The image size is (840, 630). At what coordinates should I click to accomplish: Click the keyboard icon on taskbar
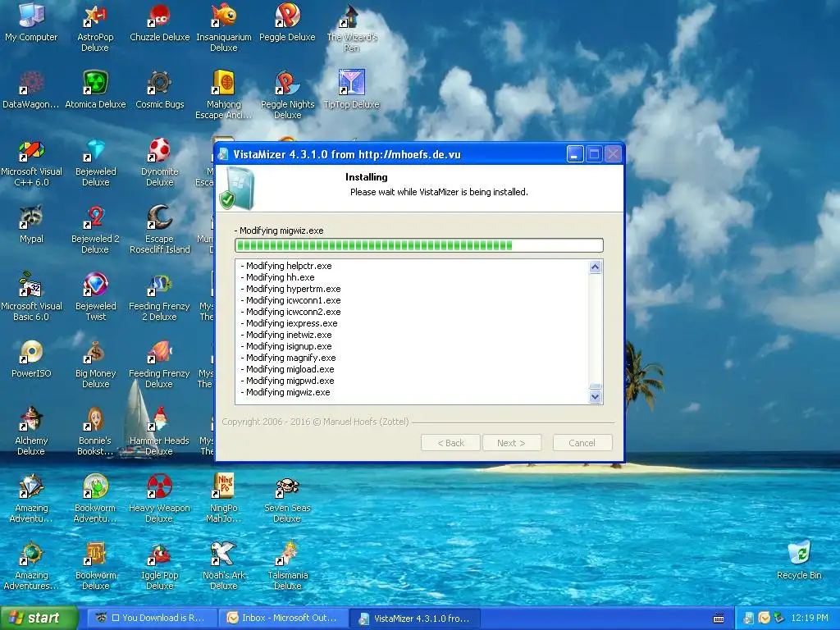(719, 619)
